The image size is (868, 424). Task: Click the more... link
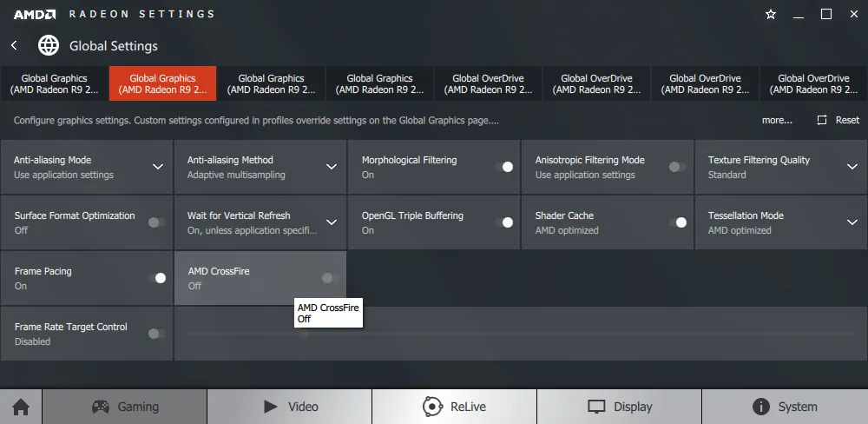point(777,120)
